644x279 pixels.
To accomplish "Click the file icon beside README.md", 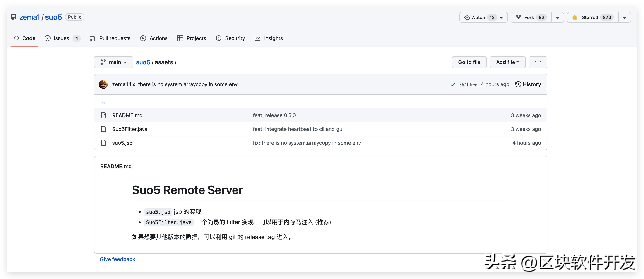I will (x=103, y=115).
